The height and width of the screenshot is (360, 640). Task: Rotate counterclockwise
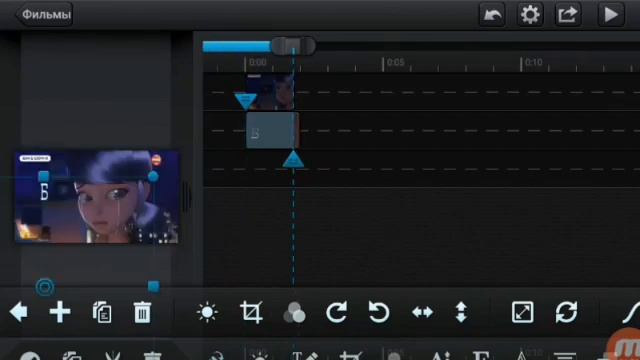[x=378, y=312]
